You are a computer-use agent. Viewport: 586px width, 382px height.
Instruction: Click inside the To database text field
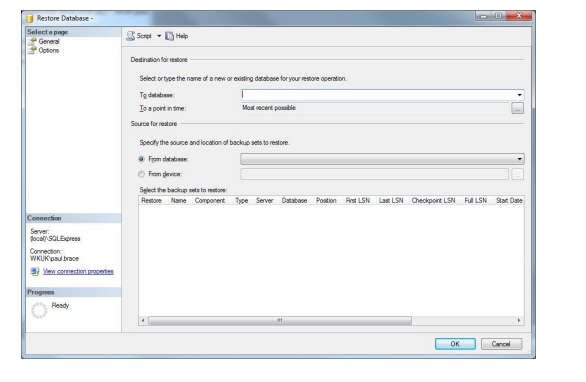click(378, 95)
